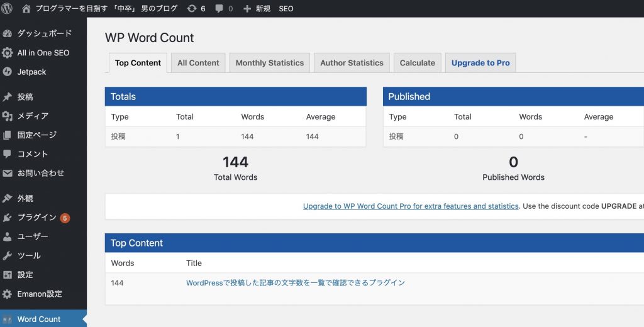Click the All in One SEO gear icon

click(x=7, y=53)
